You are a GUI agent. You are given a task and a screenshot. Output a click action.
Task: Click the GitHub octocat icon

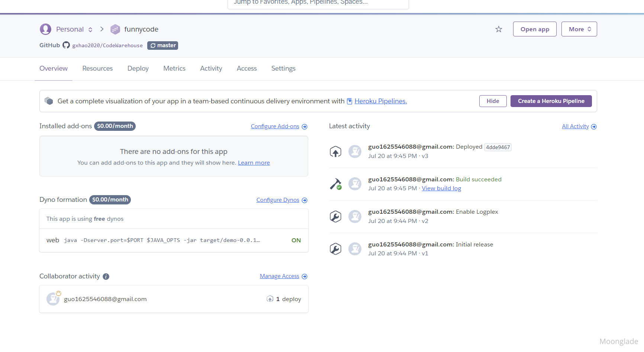click(66, 45)
